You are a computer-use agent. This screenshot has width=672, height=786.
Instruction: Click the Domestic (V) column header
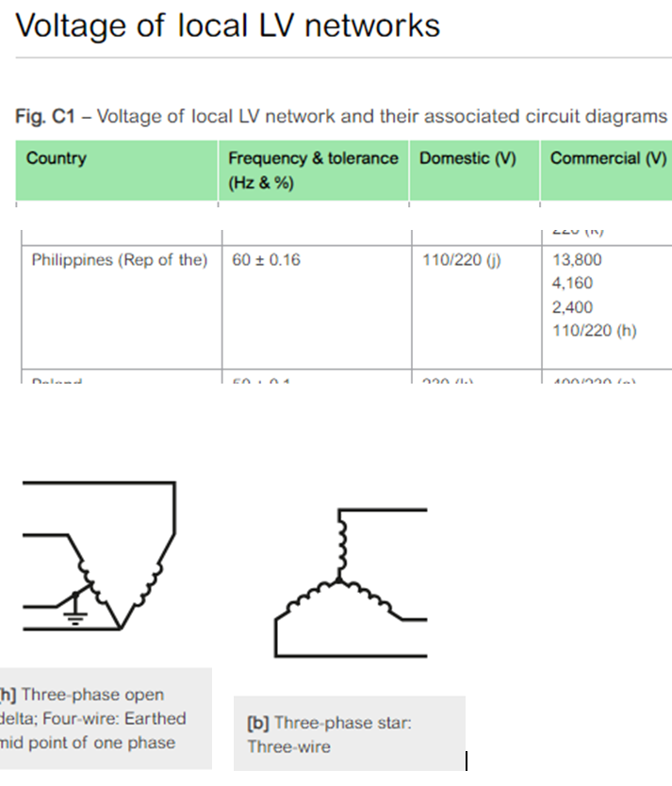[468, 158]
